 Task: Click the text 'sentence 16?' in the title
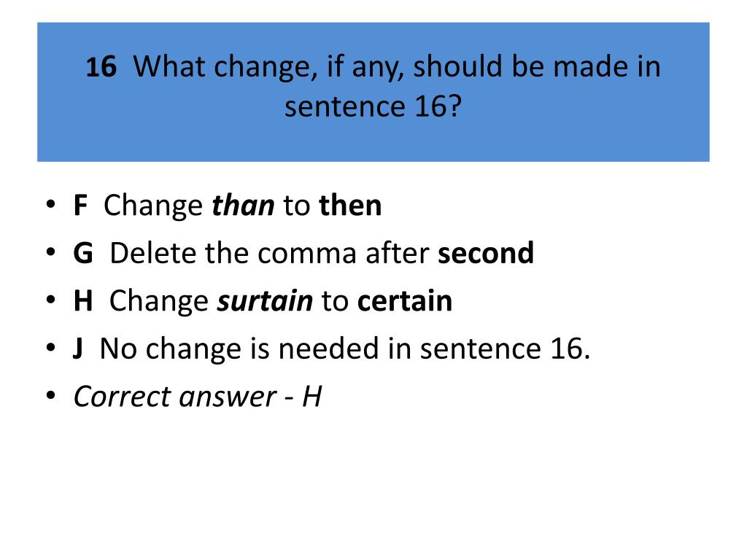pos(373,106)
